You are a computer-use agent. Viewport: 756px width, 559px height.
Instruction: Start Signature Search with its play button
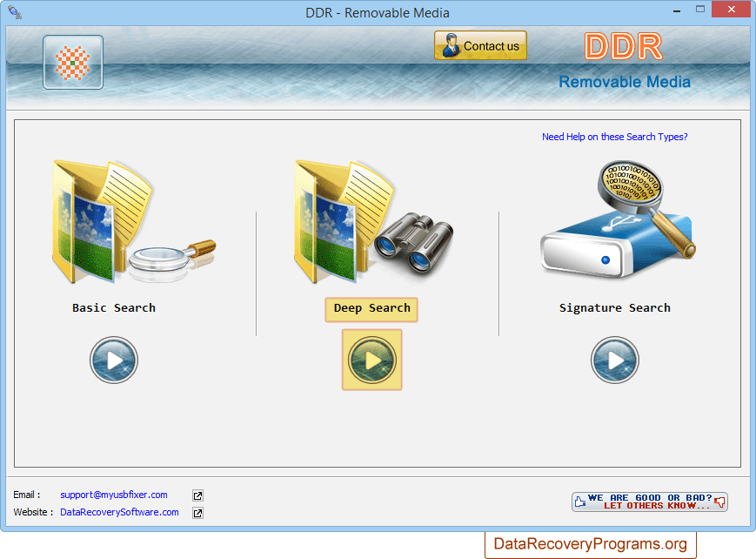coord(615,360)
